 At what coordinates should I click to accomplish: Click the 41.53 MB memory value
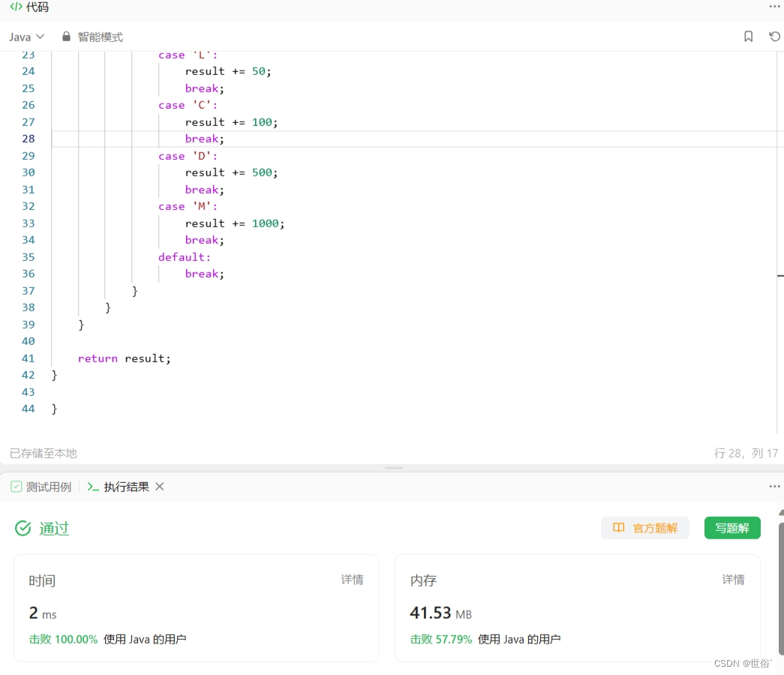440,613
